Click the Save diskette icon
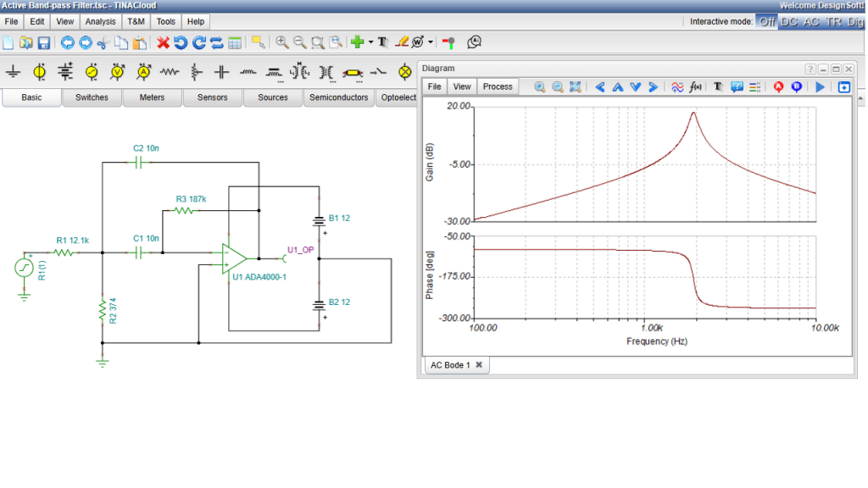 44,42
